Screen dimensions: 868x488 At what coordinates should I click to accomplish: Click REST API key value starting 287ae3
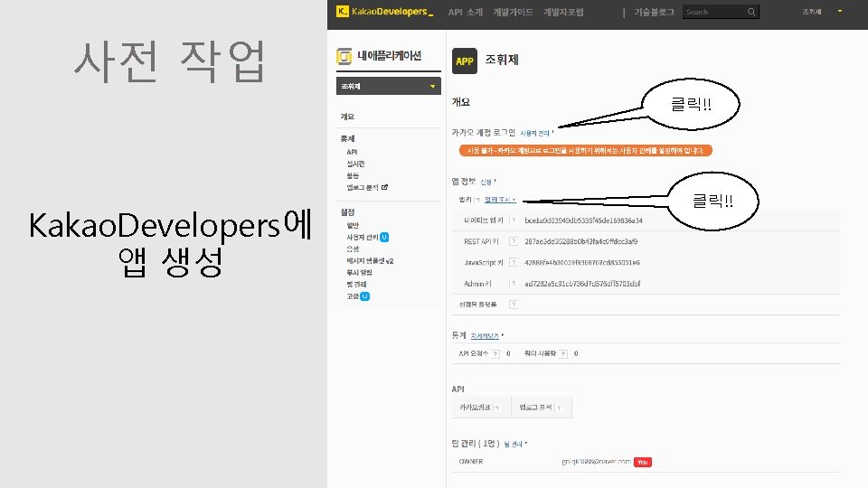pyautogui.click(x=581, y=241)
